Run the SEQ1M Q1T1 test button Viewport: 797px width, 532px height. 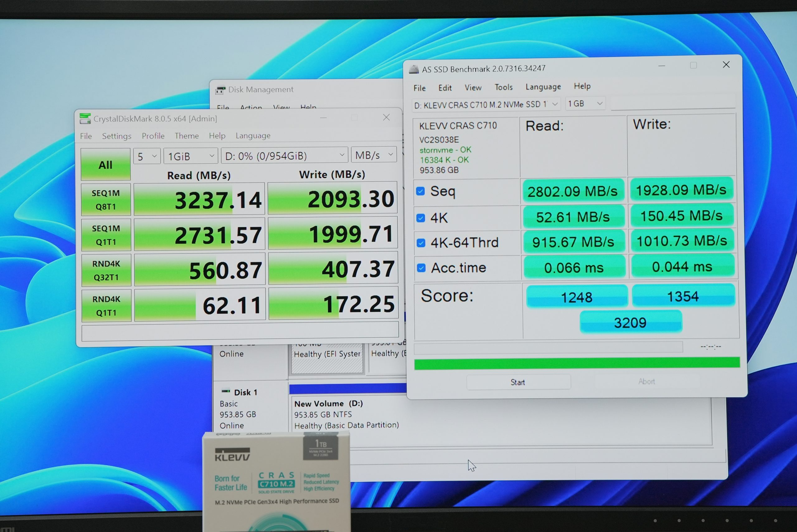(x=106, y=235)
